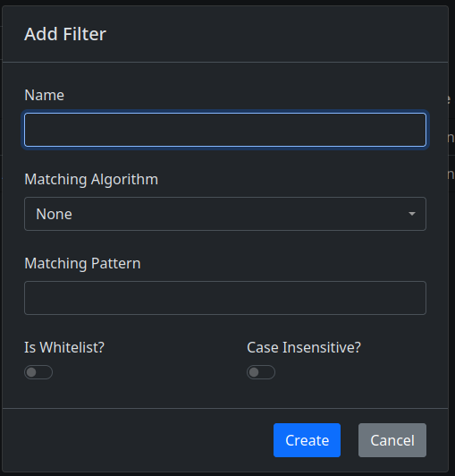
Task: Click the Name label
Action: [45, 95]
